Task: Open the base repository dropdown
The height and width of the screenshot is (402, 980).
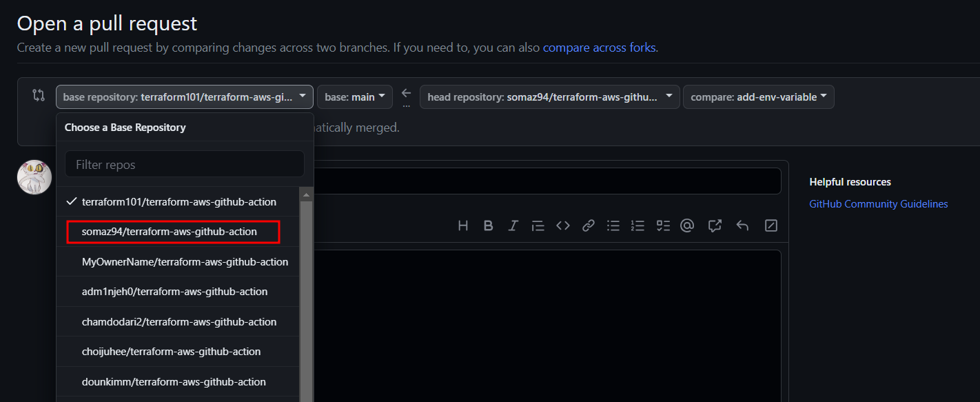Action: [185, 97]
